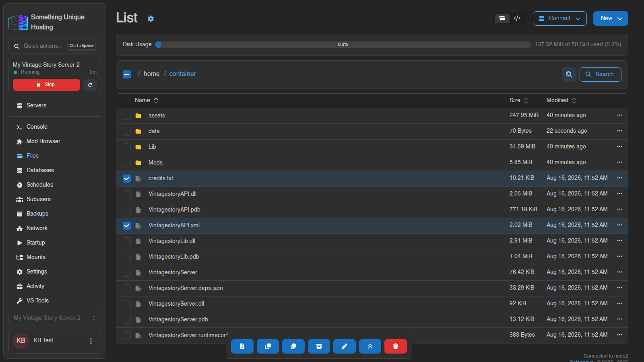Open server selector My Vintage Story Server 2

(x=55, y=318)
